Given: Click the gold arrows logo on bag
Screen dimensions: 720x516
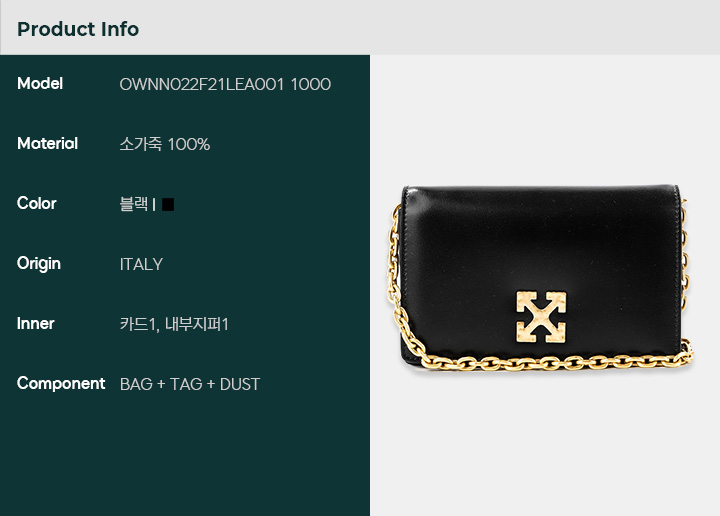Looking at the screenshot, I should pos(541,317).
